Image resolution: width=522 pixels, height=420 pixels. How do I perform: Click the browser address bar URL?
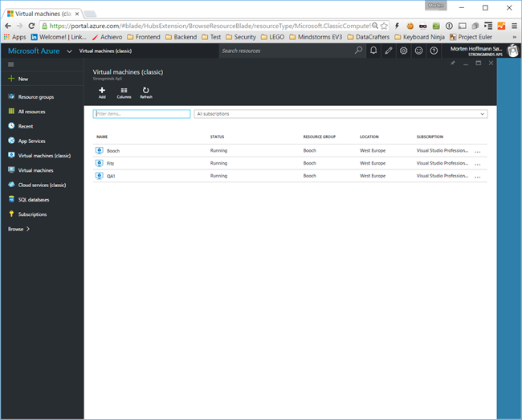(210, 26)
